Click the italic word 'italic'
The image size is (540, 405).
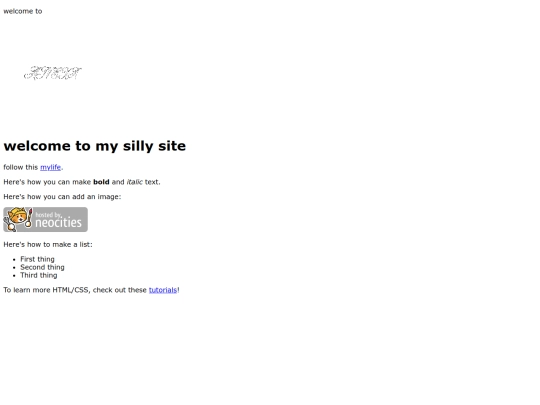coord(135,182)
